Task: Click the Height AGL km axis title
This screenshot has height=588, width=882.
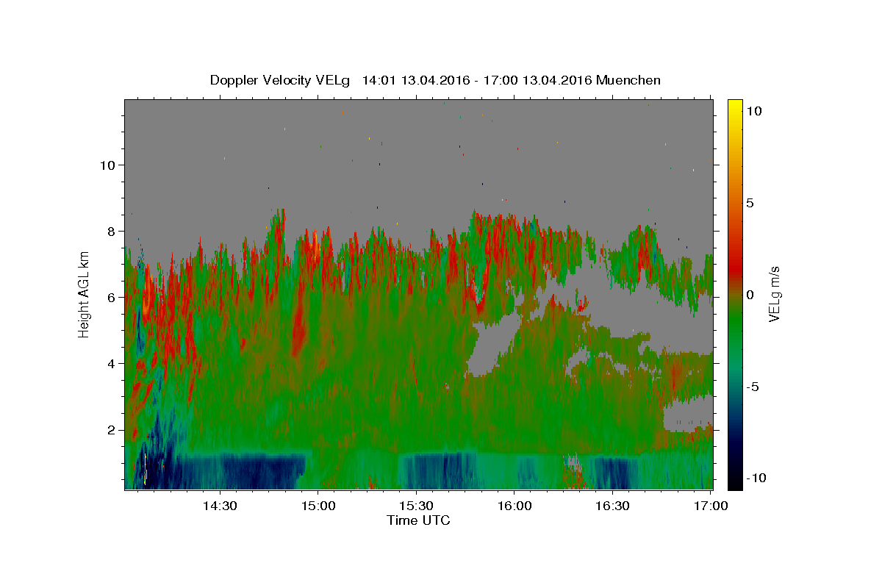Action: coord(84,294)
